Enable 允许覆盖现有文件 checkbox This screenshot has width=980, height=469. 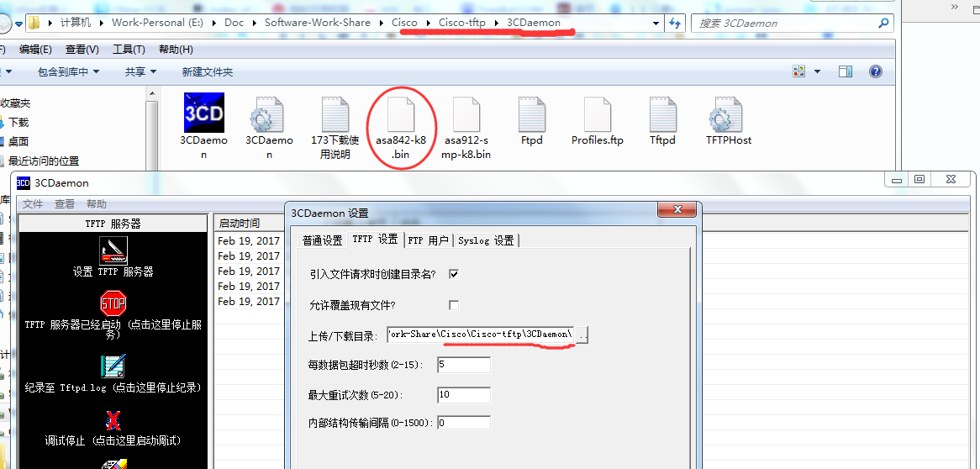455,305
